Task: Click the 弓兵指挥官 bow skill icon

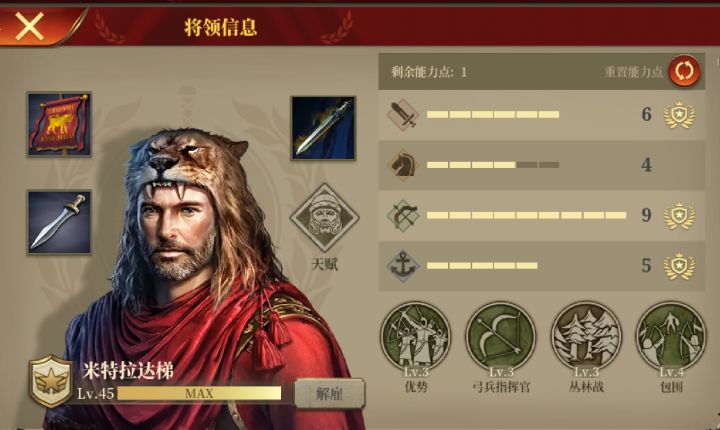Action: click(x=501, y=337)
